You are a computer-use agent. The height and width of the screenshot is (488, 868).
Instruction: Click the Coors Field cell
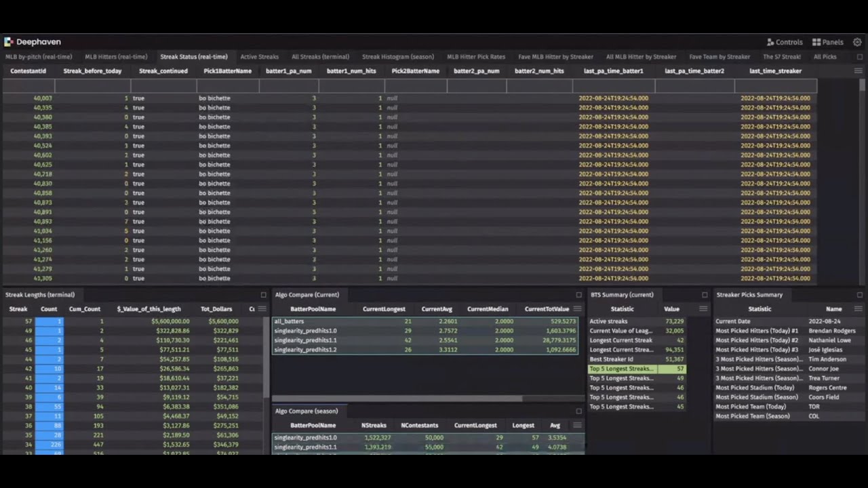825,397
